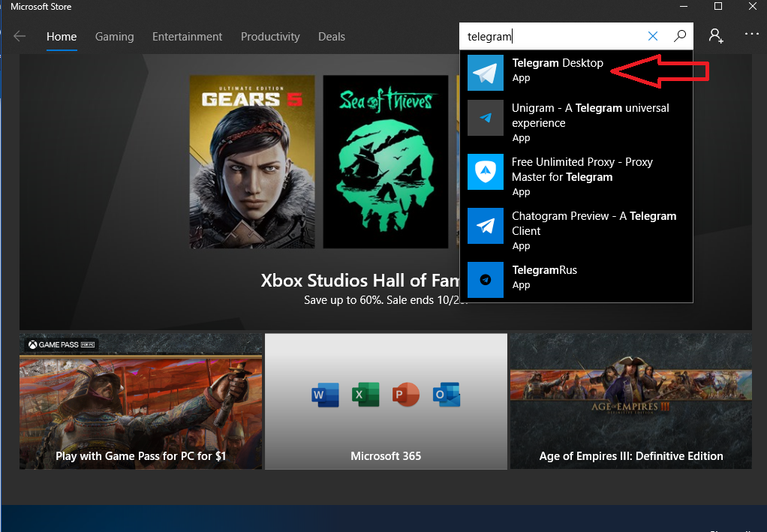
Task: Select the Home tab
Action: point(62,36)
